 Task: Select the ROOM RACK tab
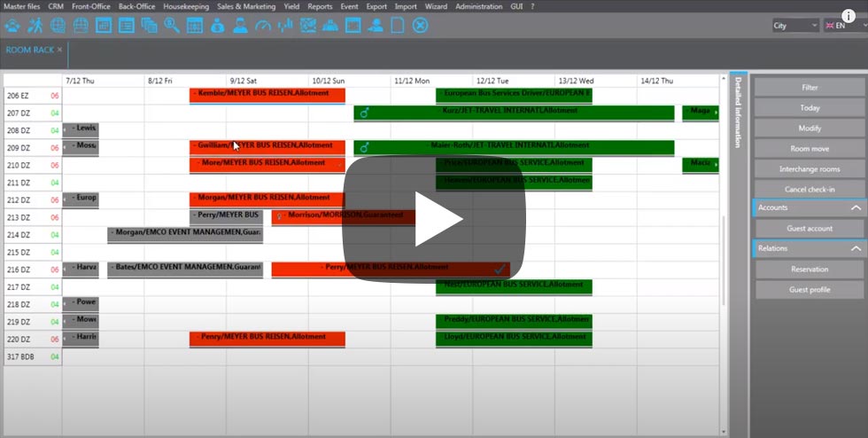click(x=30, y=50)
